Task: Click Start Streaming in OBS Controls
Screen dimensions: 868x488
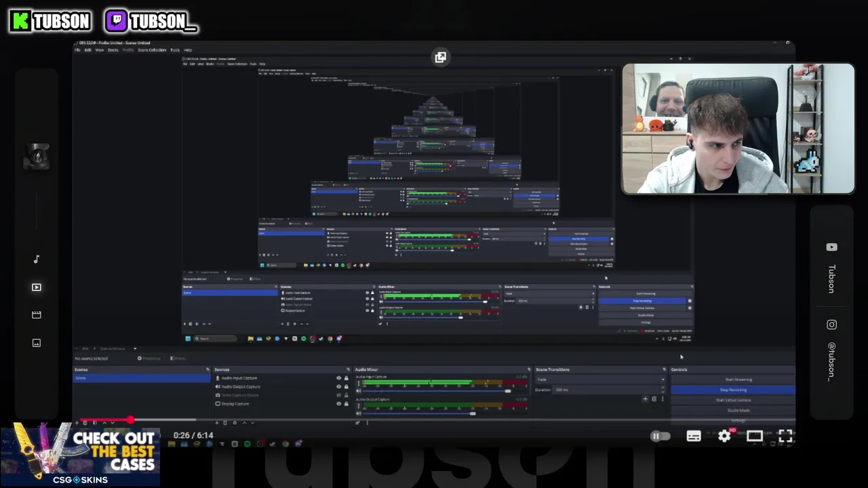Action: [x=733, y=380]
